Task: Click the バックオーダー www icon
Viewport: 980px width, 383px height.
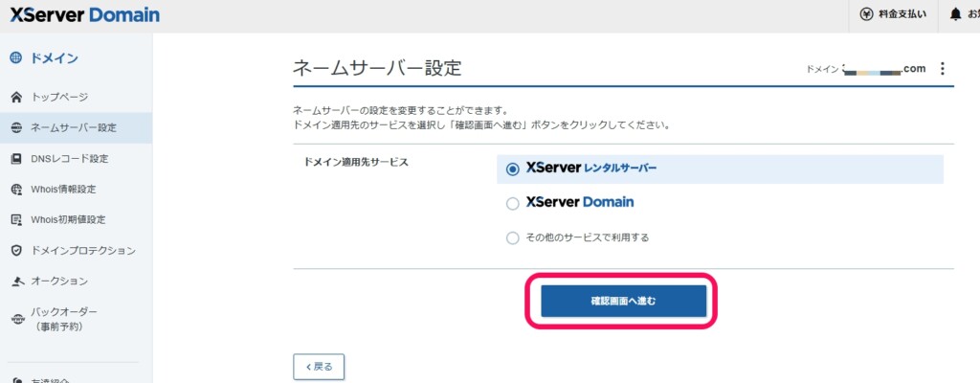Action: point(17,319)
